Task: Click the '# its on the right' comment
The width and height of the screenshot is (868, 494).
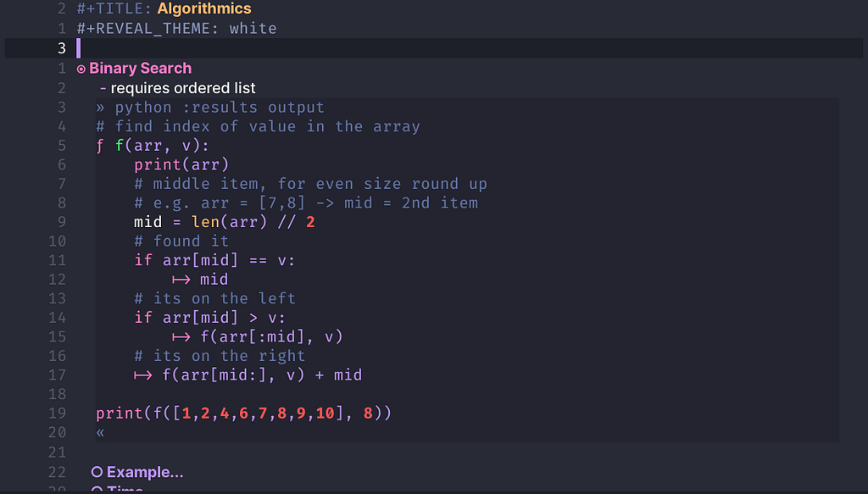Action: [220, 356]
